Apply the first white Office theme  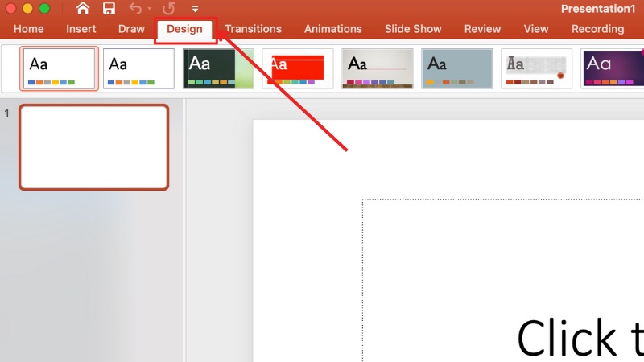point(59,68)
